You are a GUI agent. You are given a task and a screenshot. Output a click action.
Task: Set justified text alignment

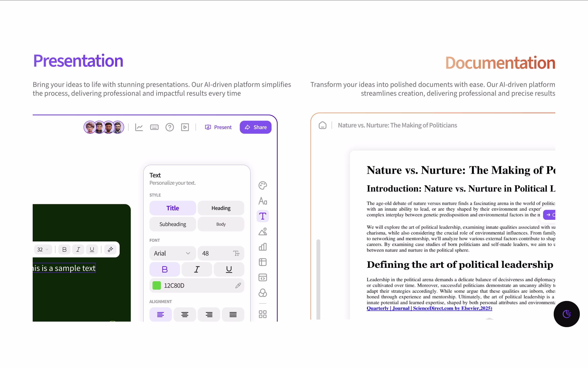pyautogui.click(x=233, y=315)
